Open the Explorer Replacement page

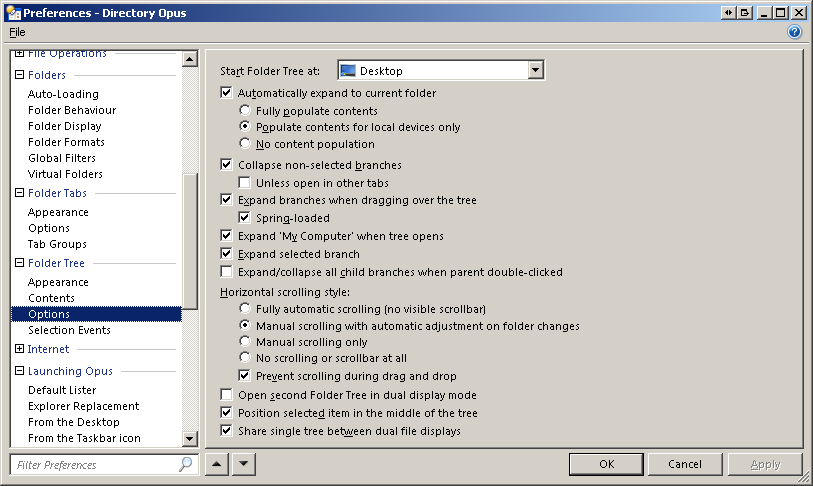coord(83,406)
